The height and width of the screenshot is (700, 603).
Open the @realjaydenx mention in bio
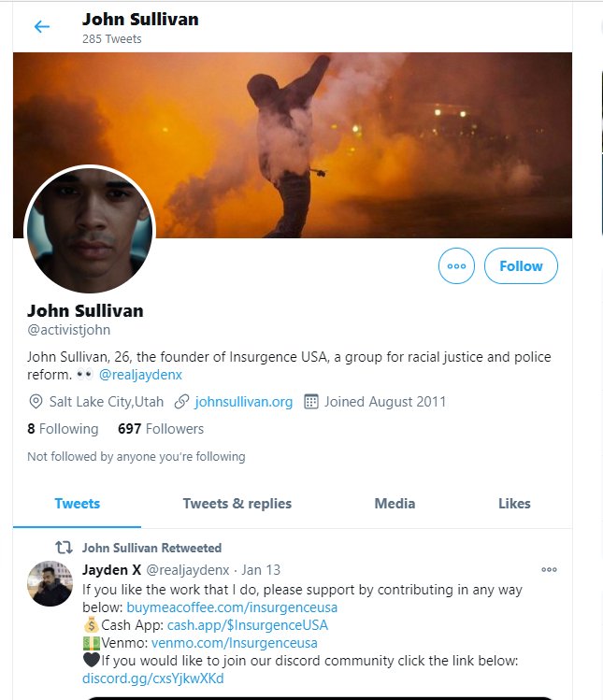coord(140,375)
